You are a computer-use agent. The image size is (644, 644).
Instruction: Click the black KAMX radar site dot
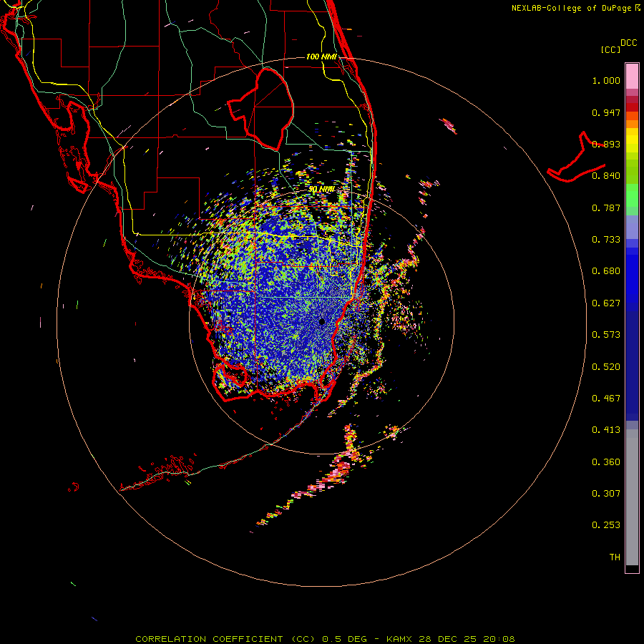click(322, 321)
